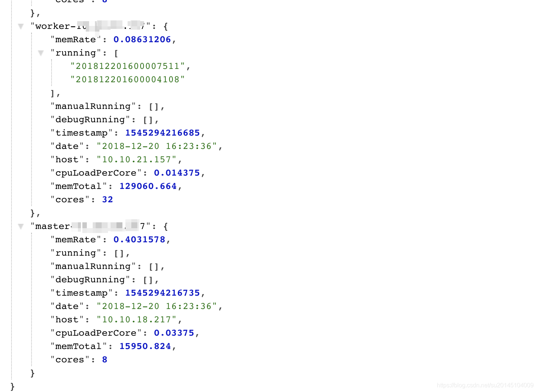Click master manualRunning key

click(x=93, y=266)
